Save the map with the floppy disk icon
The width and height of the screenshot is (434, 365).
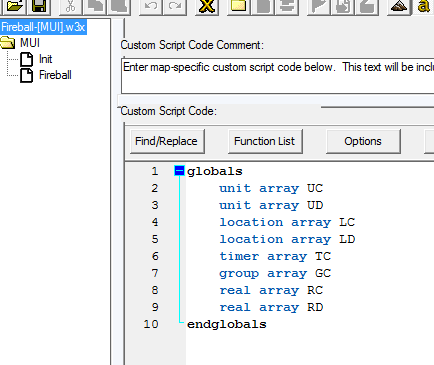click(39, 7)
